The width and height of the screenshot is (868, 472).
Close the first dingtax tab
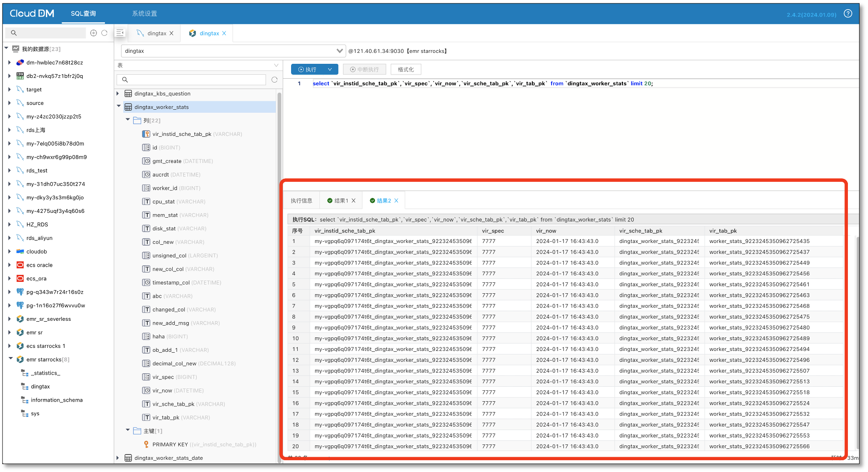coord(172,33)
